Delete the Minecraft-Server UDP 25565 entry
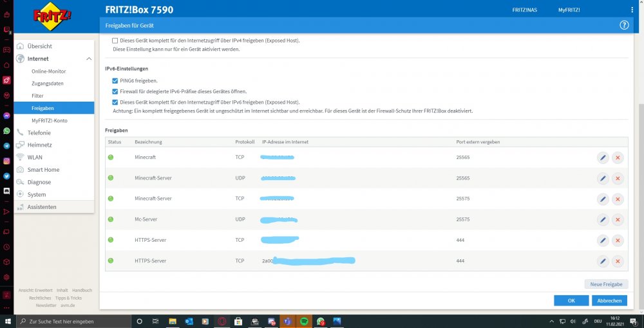The image size is (644, 328). 618,178
